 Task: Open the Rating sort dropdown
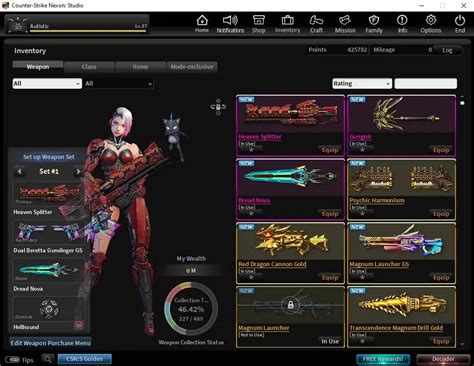(x=362, y=83)
